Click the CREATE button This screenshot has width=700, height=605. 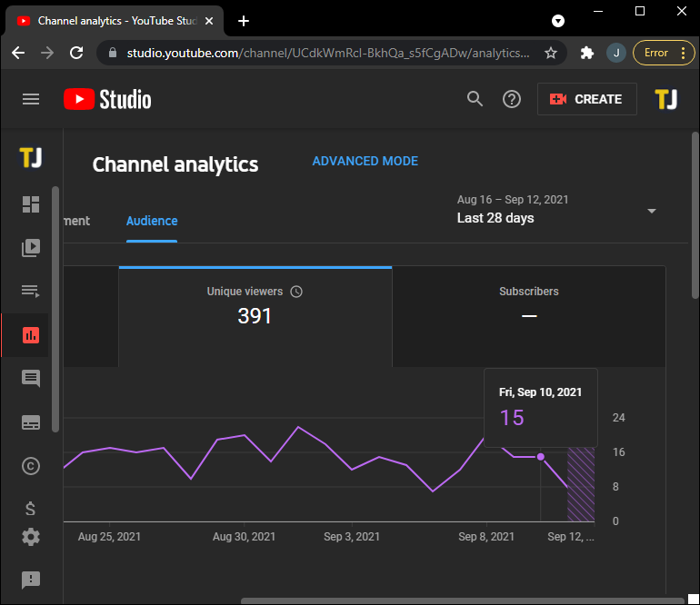coord(586,99)
